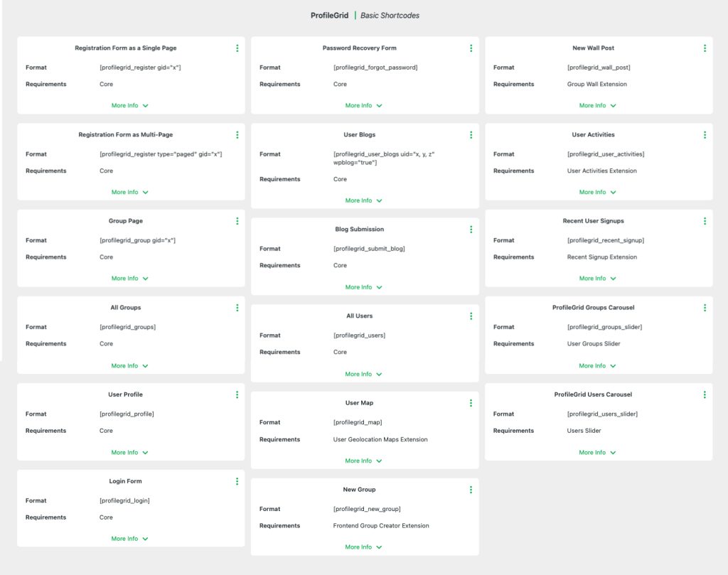Screen dimensions: 728x575
Task: Click More Info on All Users card
Action: [364, 374]
